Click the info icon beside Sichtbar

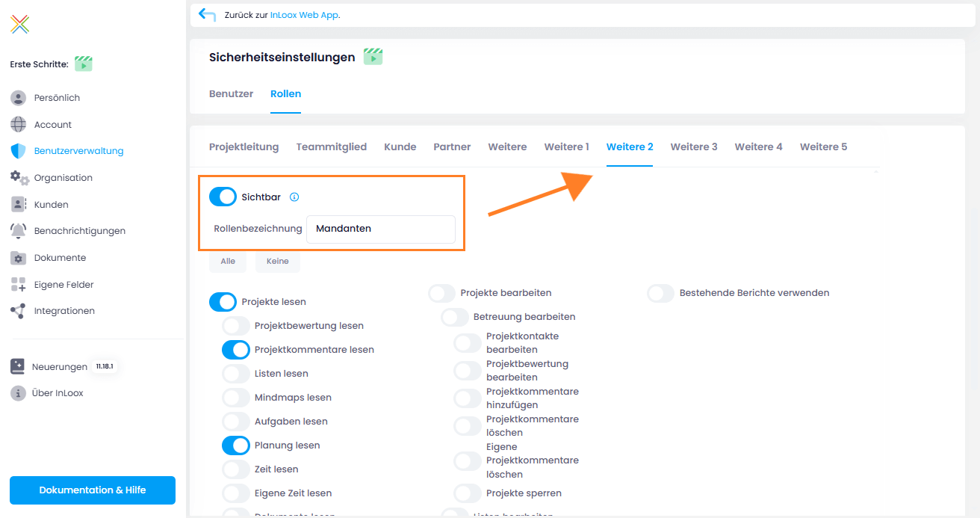pos(294,197)
